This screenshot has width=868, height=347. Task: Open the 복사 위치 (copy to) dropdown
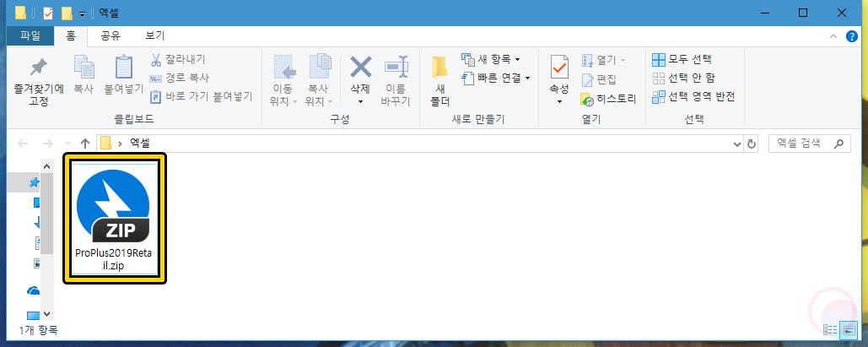[x=320, y=82]
